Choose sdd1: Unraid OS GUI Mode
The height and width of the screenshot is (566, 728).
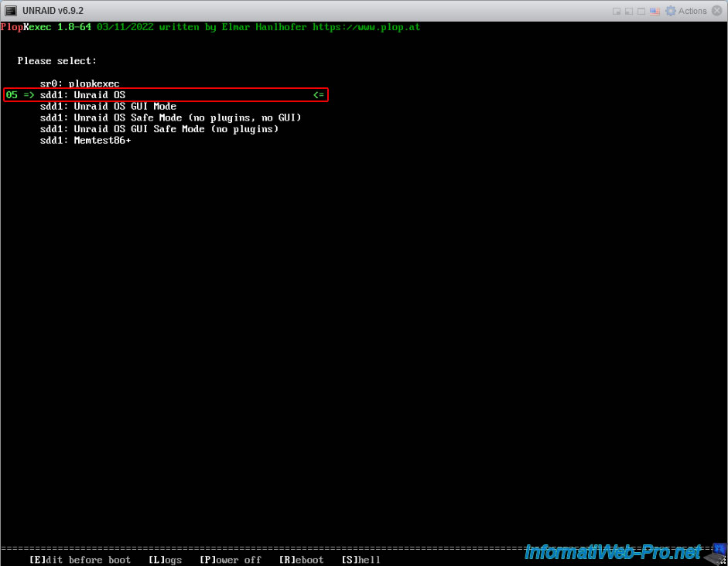108,107
